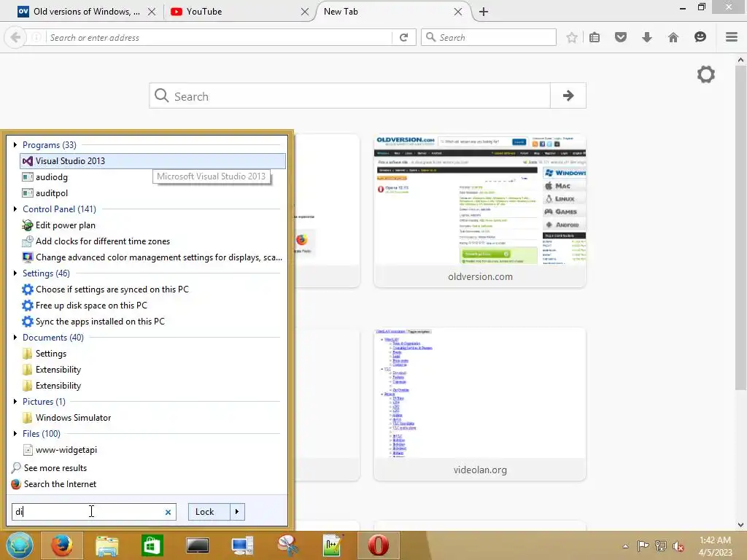This screenshot has height=560, width=747.
Task: Show your bookmarks list
Action: [x=595, y=37]
